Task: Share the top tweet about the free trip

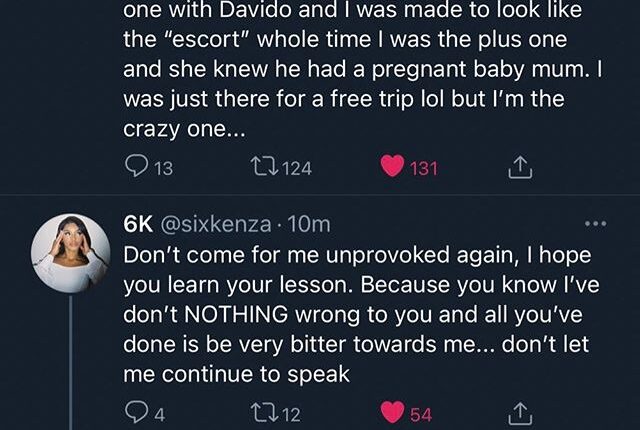Action: 519,169
